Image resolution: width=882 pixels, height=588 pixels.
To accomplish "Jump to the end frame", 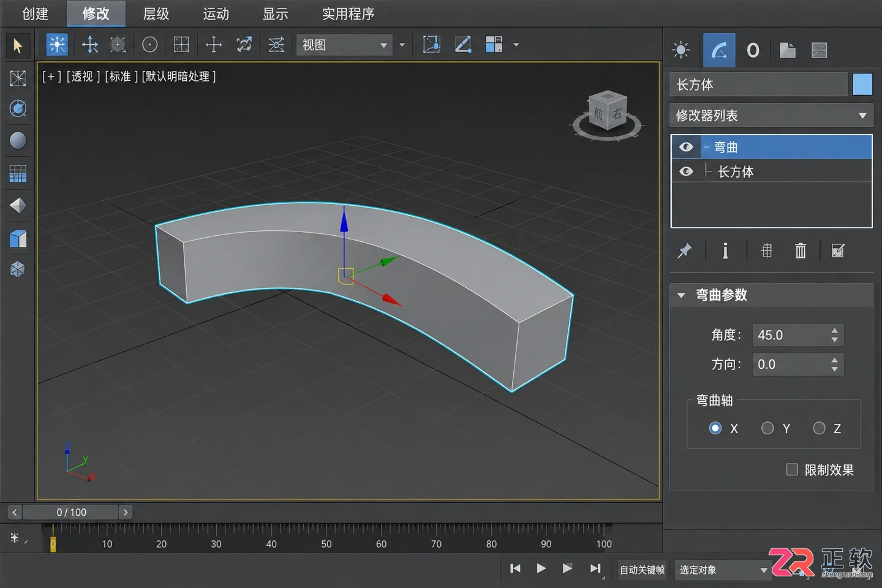I will point(595,568).
